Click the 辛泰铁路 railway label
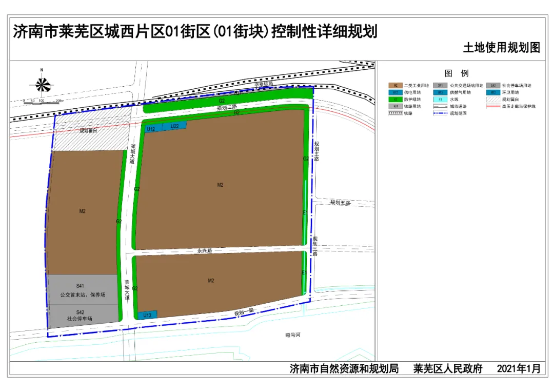This screenshot has width=554, height=392. pyautogui.click(x=264, y=84)
